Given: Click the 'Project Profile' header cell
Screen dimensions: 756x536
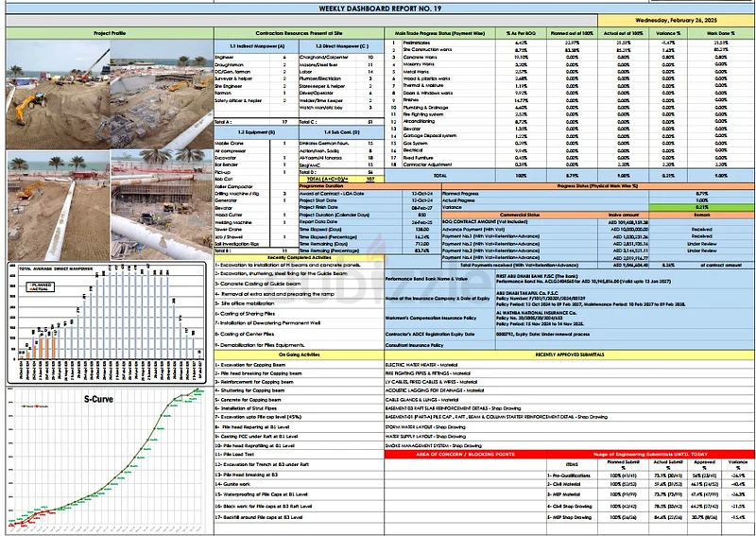Looking at the screenshot, I should tap(110, 33).
